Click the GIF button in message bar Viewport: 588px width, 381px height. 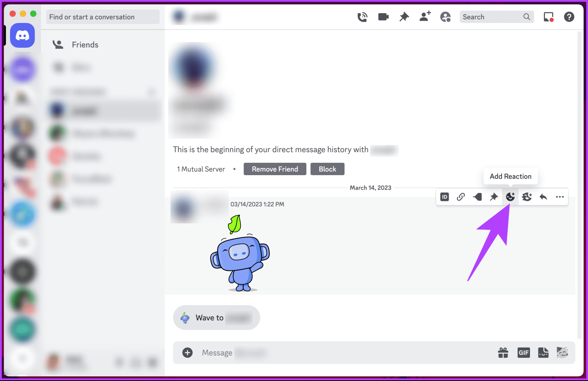523,353
